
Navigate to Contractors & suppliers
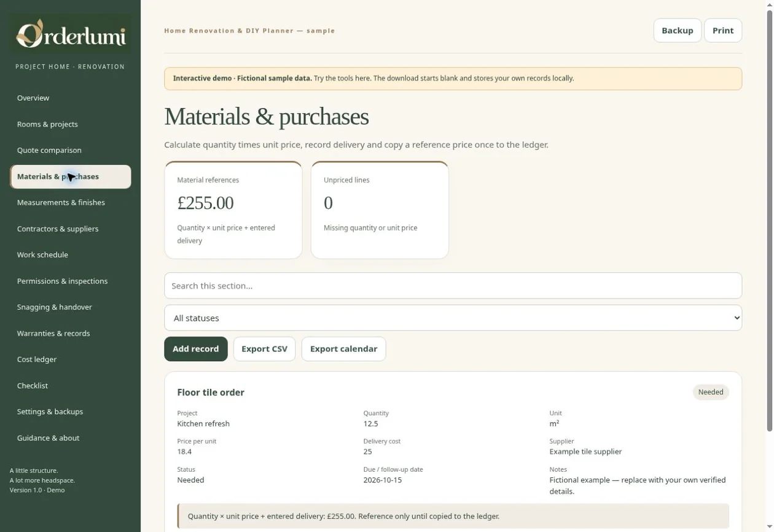(70, 229)
